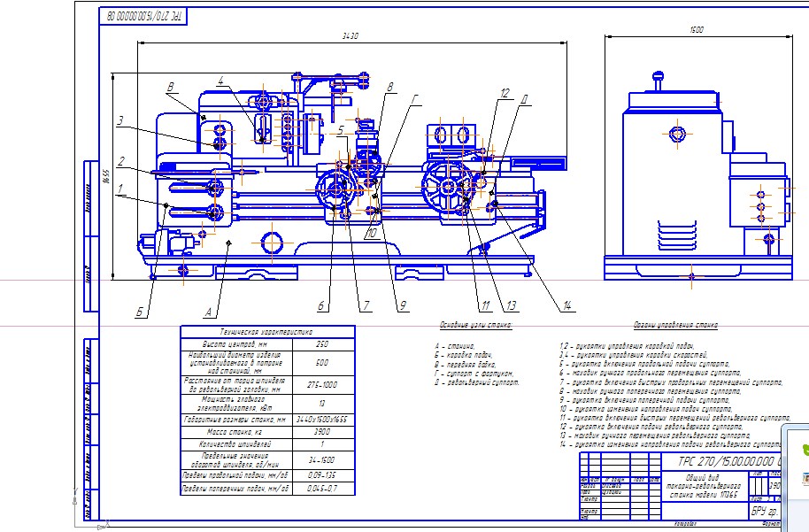
Task: Click callout number 11 below the machine
Action: pos(486,306)
